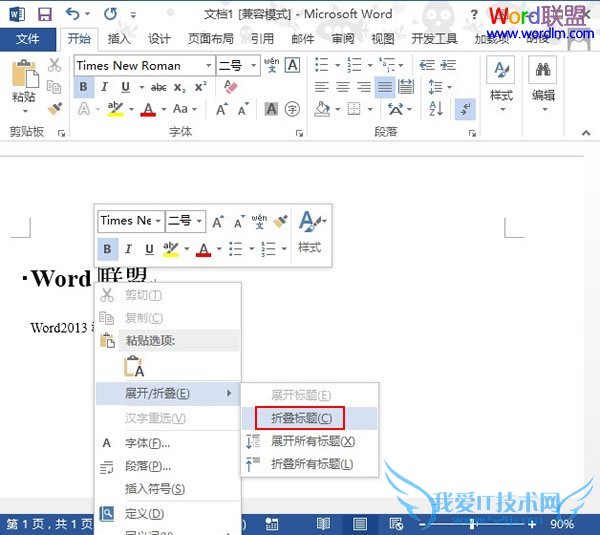This screenshot has width=600, height=535.
Task: Click the Paste clipboard icon in ribbon
Action: 25,73
